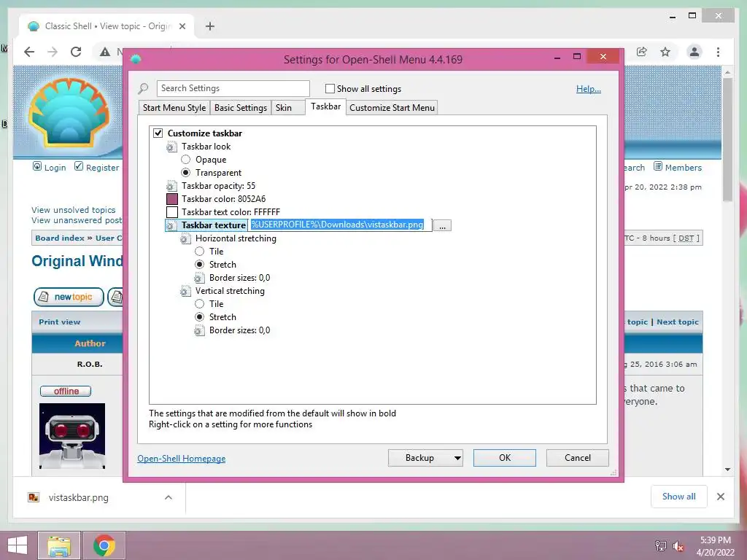Viewport: 747px width, 560px height.
Task: Click the gear icon of the first Border sizes
Action: (x=199, y=278)
